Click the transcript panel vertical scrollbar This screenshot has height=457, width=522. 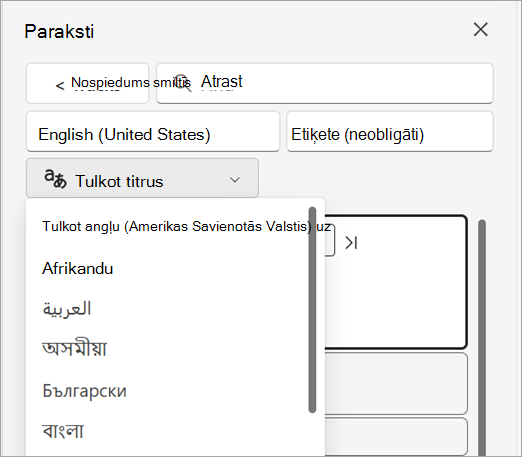[x=482, y=337]
